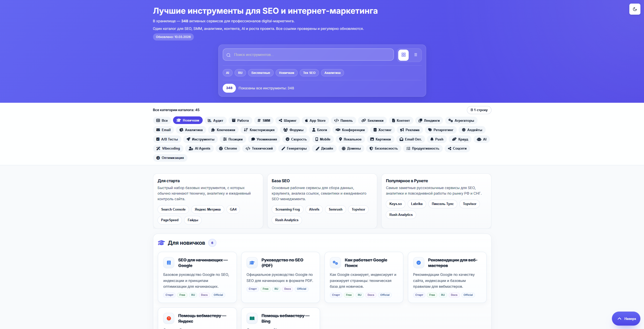Toggle the Бесплатные quick filter chip

(261, 73)
